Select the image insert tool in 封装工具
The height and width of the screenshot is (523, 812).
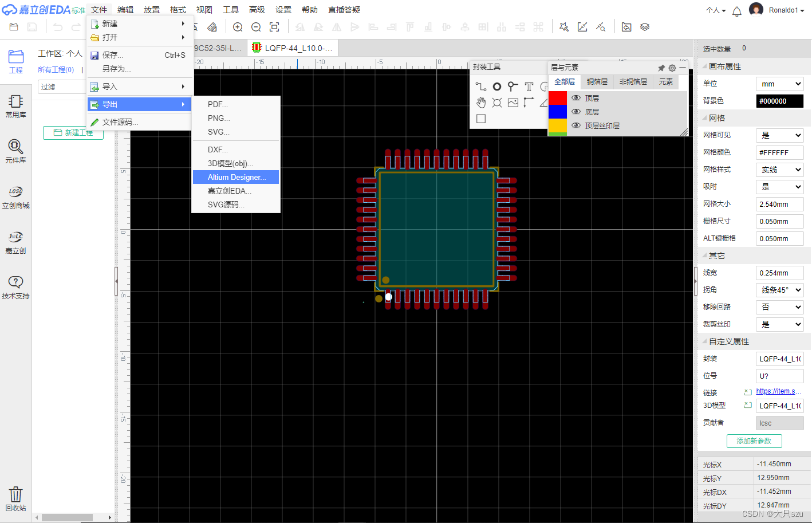coord(513,103)
